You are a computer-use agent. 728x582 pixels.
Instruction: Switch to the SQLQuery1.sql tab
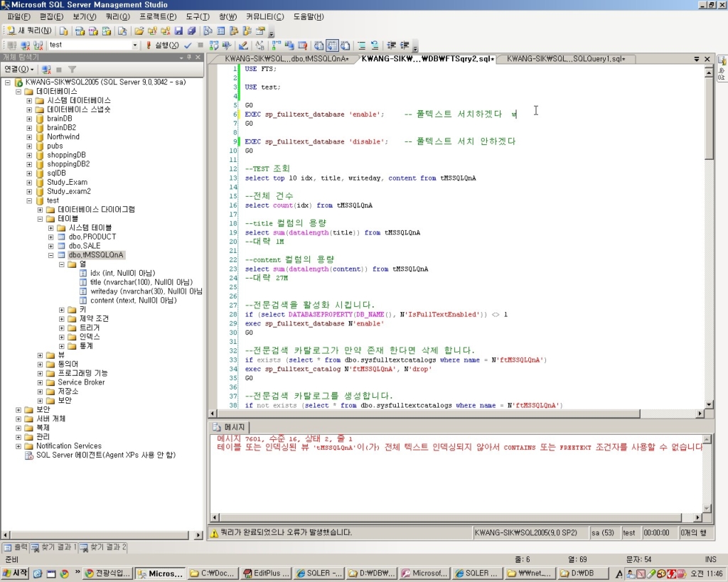tap(565, 59)
